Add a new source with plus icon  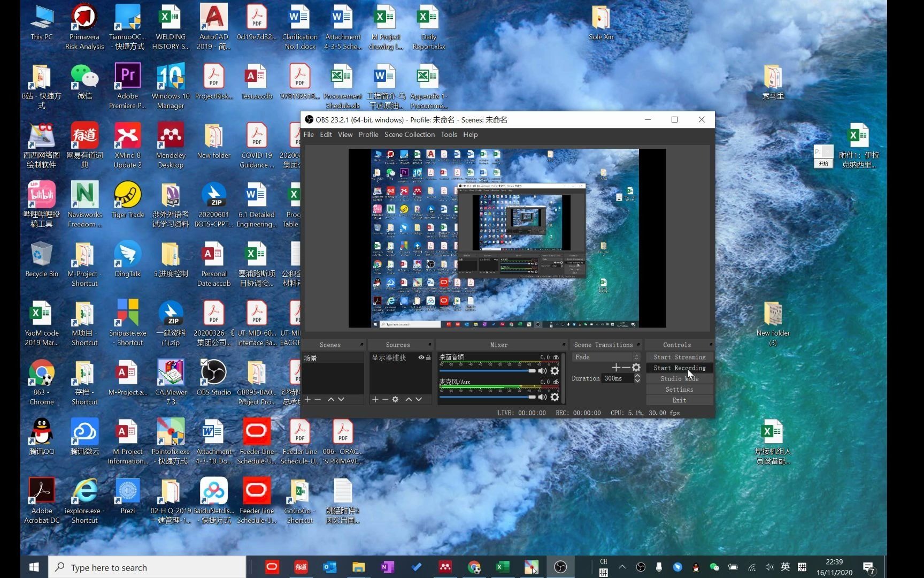[x=375, y=399]
